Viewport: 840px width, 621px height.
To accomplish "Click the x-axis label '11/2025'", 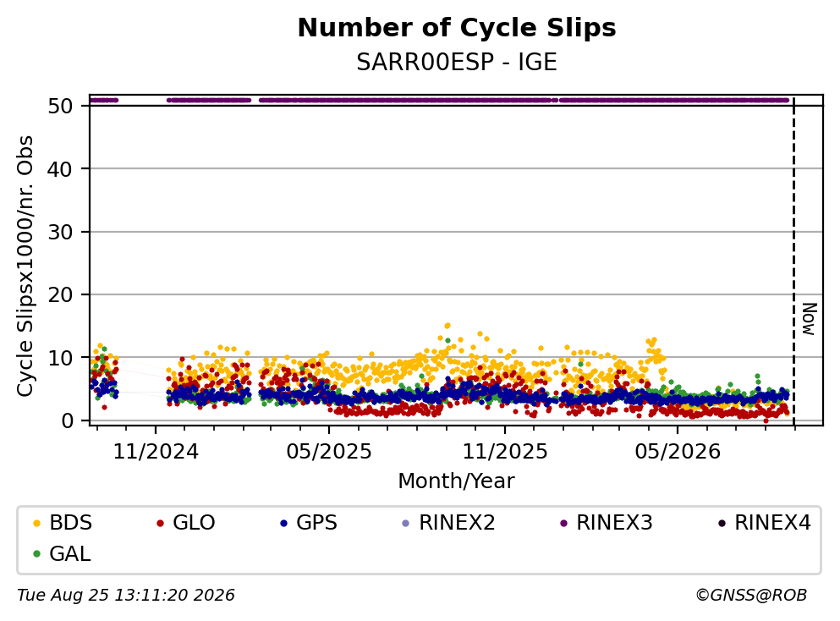I will (x=505, y=452).
